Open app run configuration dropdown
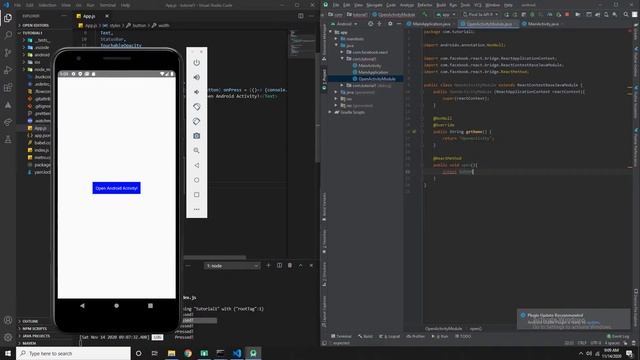640x360 pixels. coord(446,15)
